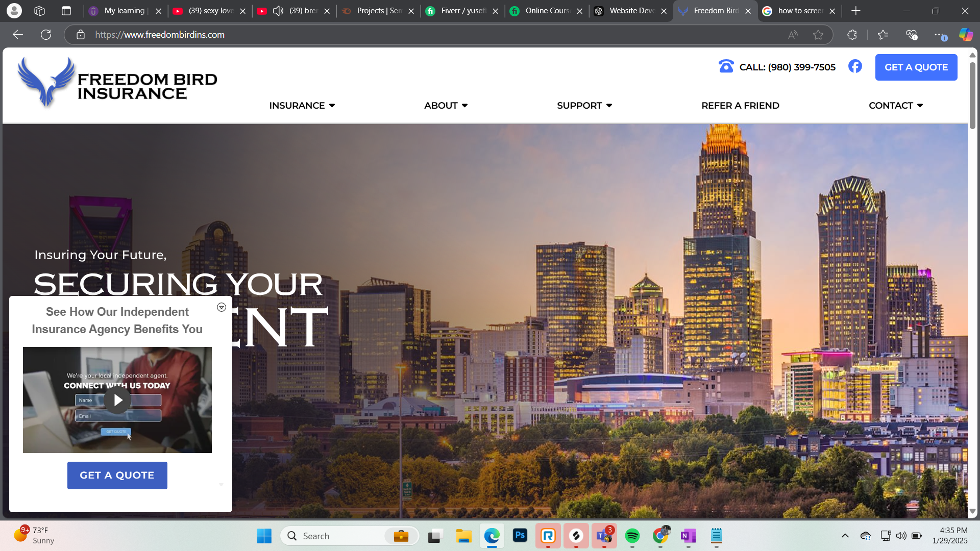Image resolution: width=980 pixels, height=551 pixels.
Task: Expand the About dropdown menu
Action: coord(446,106)
